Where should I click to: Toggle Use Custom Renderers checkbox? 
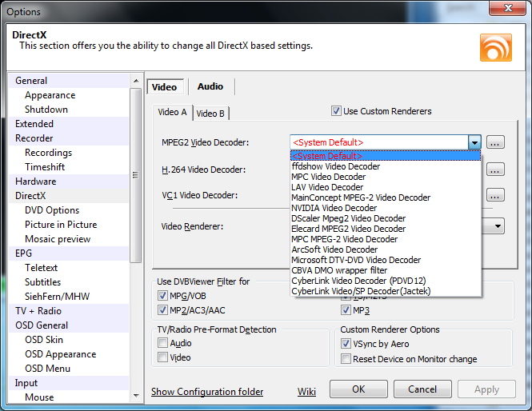coord(336,111)
